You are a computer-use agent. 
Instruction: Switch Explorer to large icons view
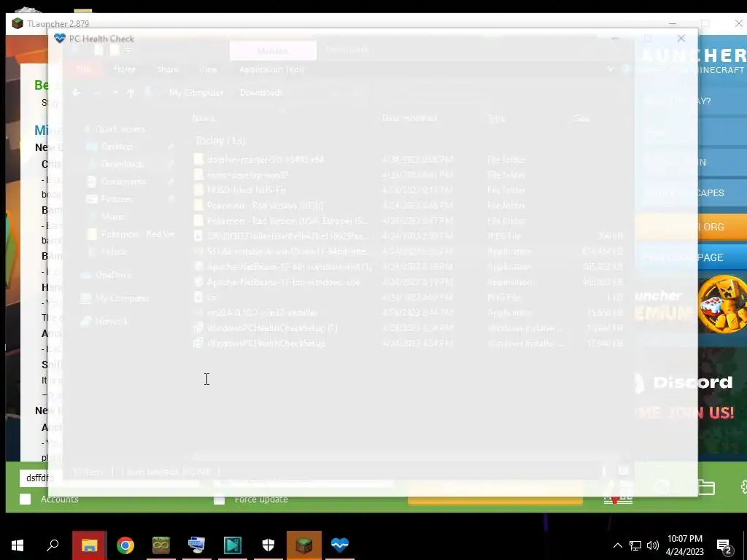pos(623,471)
